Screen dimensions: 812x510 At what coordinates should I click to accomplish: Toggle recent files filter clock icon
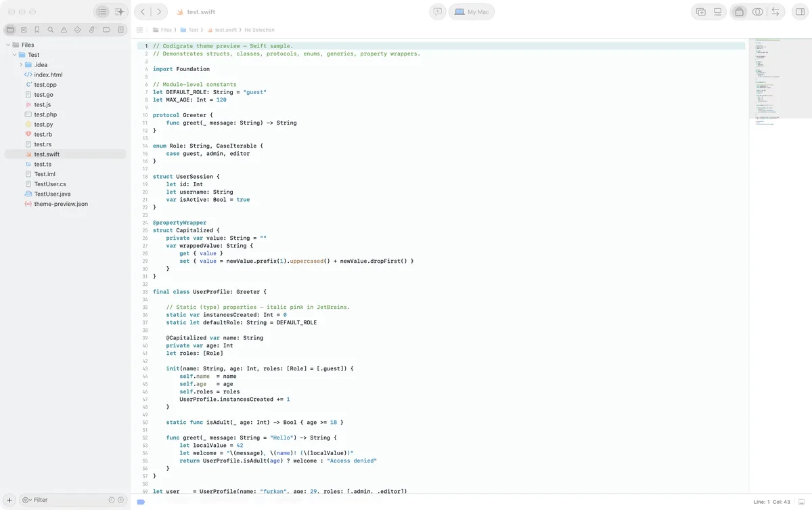(x=112, y=500)
